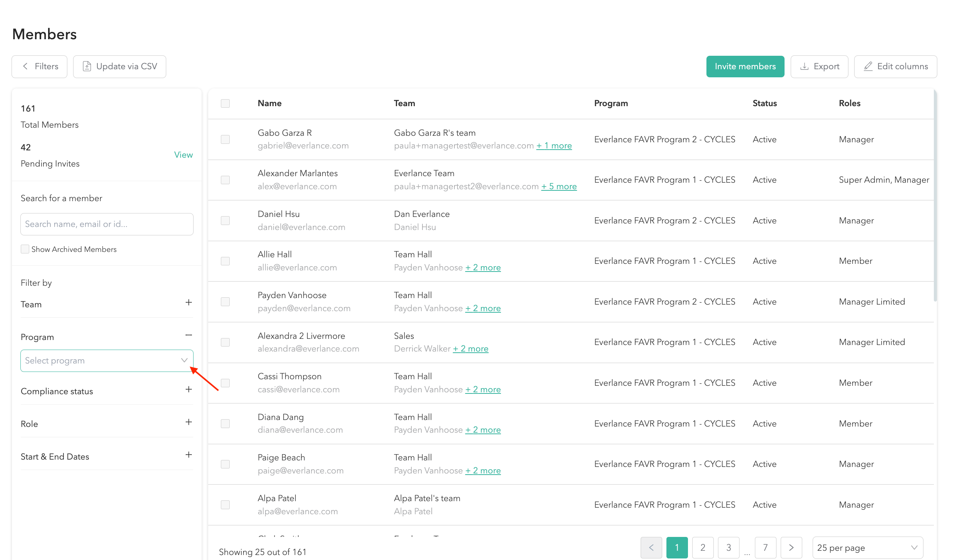Viewport: 955px width, 560px height.
Task: Go to page 2
Action: 703,547
